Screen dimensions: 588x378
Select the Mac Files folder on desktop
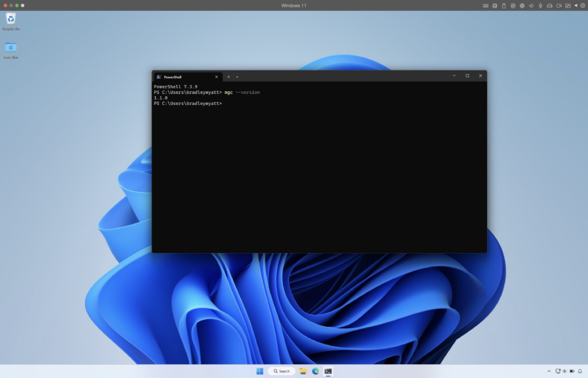11,50
